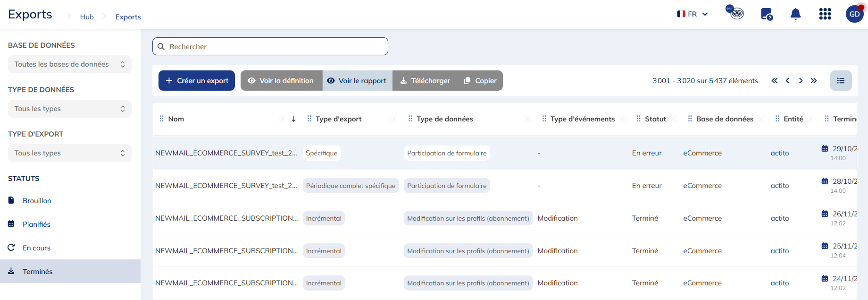
Task: Sort by Nom column arrow
Action: click(294, 119)
